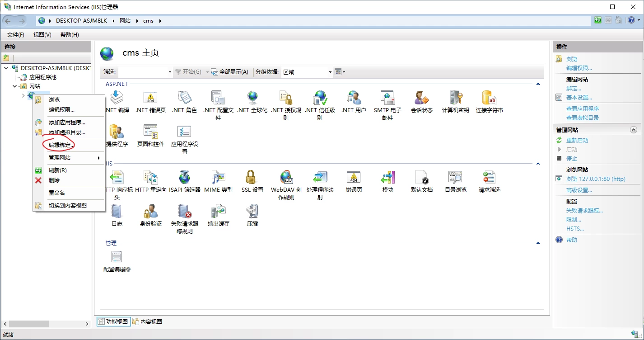The height and width of the screenshot is (340, 644).
Task: Open the 连接字符串 feature
Action: tap(489, 102)
